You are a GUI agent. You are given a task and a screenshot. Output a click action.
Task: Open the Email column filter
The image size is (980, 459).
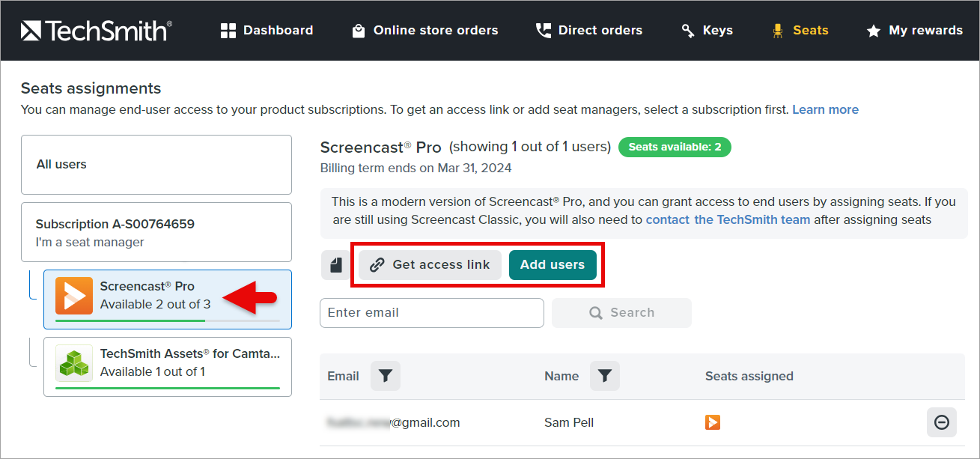pyautogui.click(x=386, y=376)
